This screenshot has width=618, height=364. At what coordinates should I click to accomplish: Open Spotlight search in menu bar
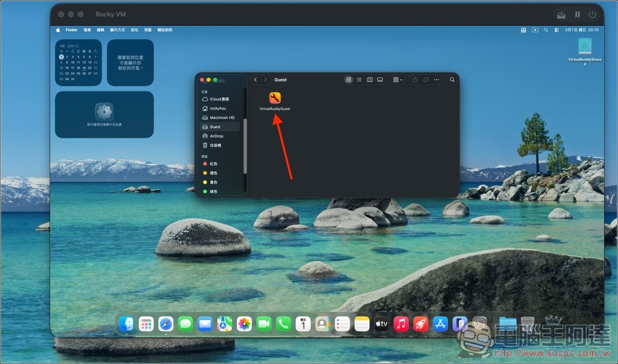pos(546,30)
